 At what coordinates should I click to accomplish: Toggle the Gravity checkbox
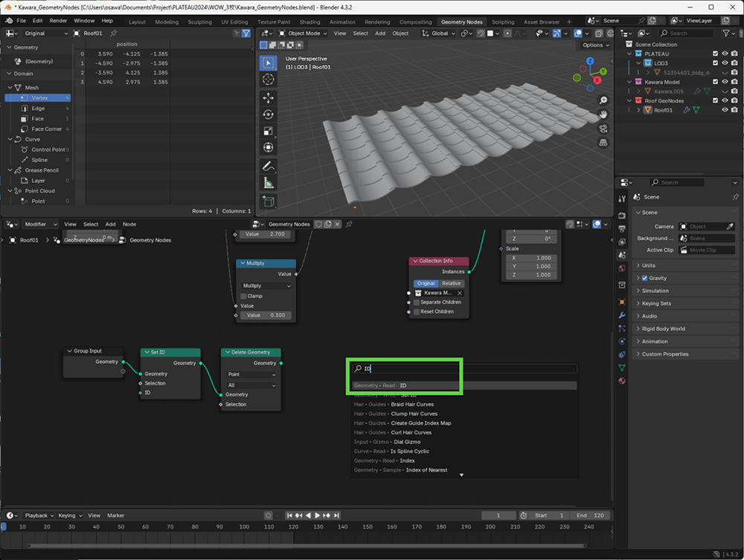(x=644, y=278)
